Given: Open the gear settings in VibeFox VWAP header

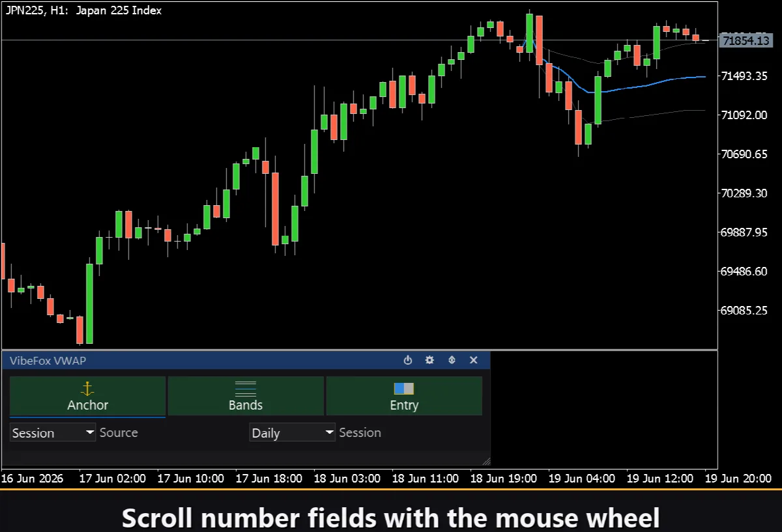Looking at the screenshot, I should coord(429,360).
